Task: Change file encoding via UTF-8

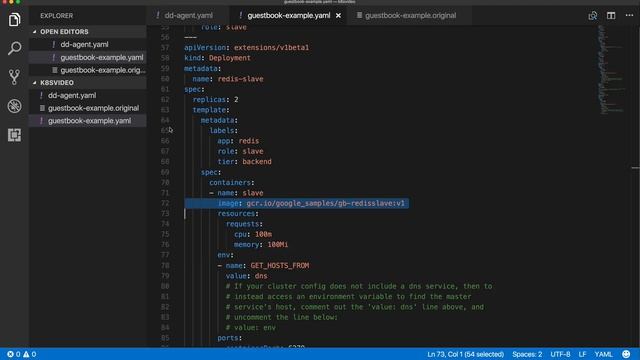Action: point(560,354)
